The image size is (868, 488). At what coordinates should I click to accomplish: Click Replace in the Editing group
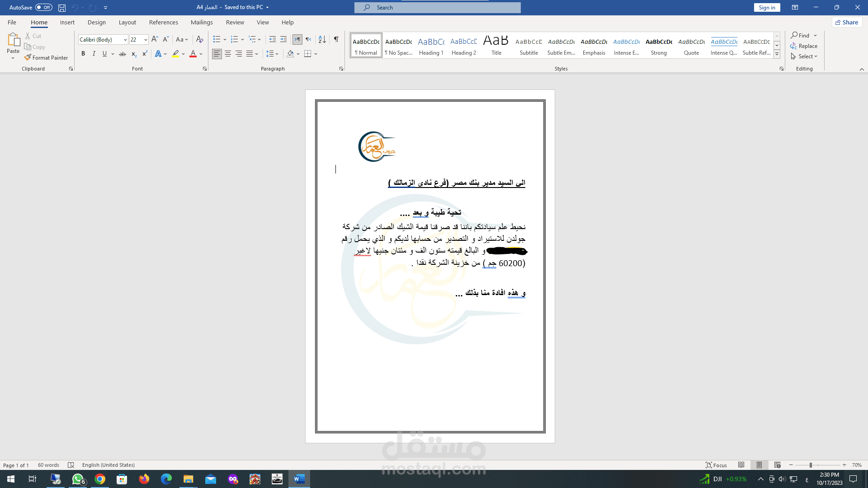[x=804, y=46]
